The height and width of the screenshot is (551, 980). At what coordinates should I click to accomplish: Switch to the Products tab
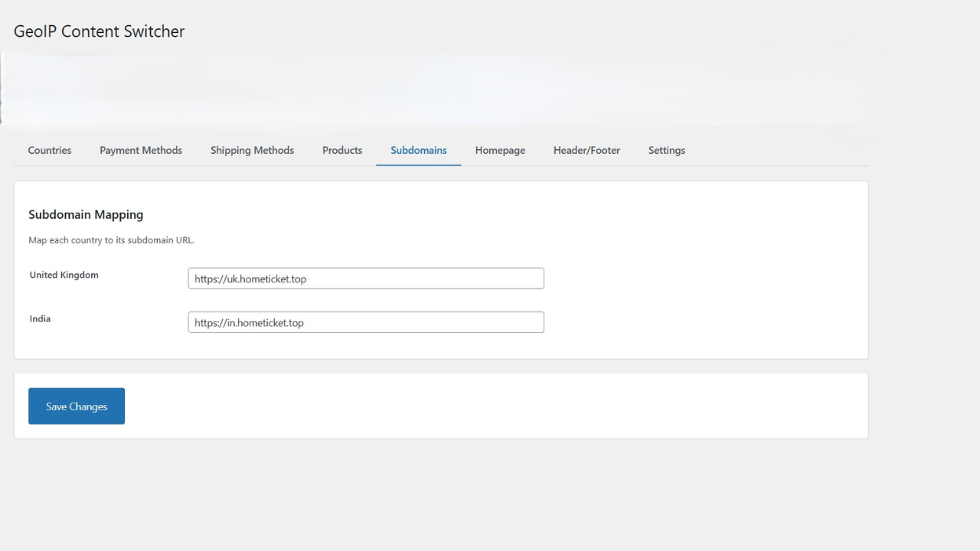tap(341, 150)
